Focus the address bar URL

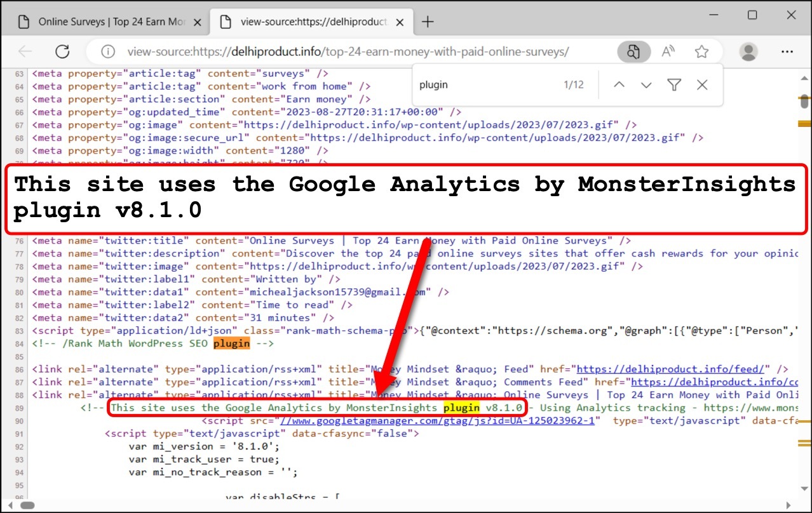tap(348, 51)
